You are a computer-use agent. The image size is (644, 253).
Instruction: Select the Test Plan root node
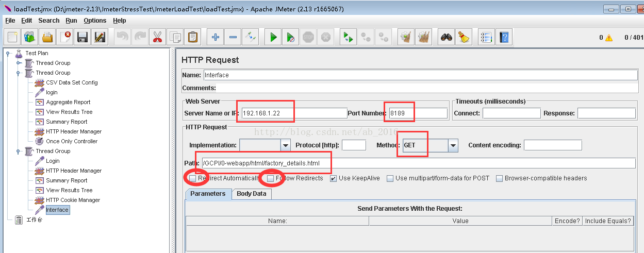pos(37,53)
